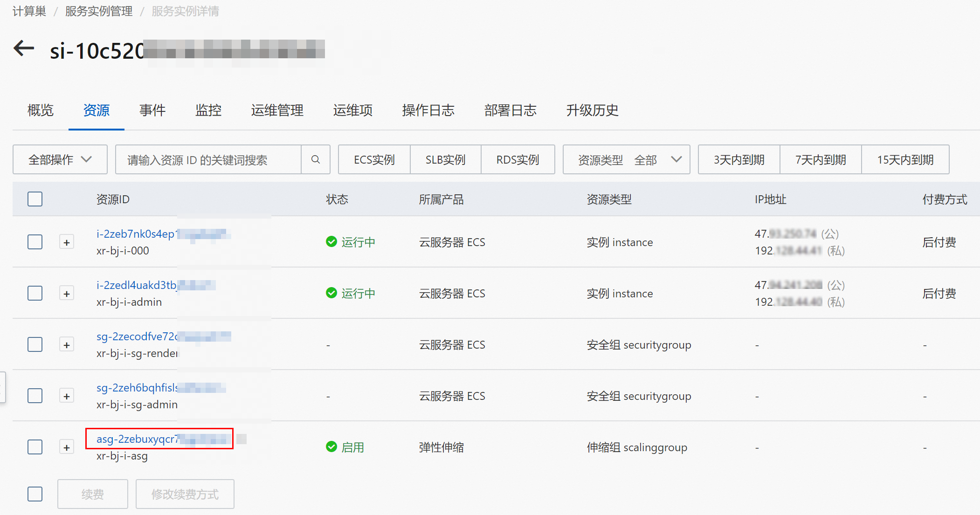The height and width of the screenshot is (515, 980).
Task: Filter resources with 15天内到期
Action: pyautogui.click(x=905, y=159)
